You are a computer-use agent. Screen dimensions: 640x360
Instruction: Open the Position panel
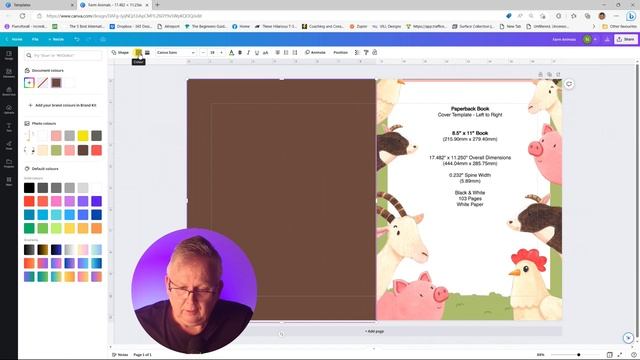340,52
